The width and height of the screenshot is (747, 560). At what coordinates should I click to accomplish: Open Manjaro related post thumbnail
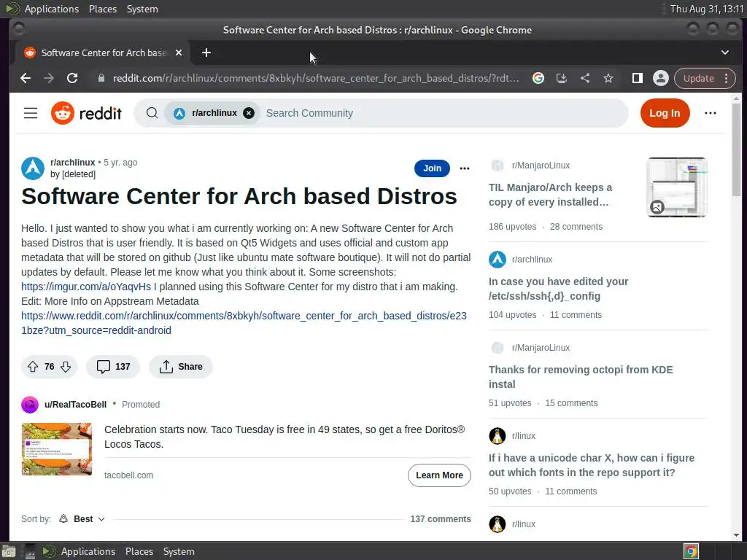[676, 187]
